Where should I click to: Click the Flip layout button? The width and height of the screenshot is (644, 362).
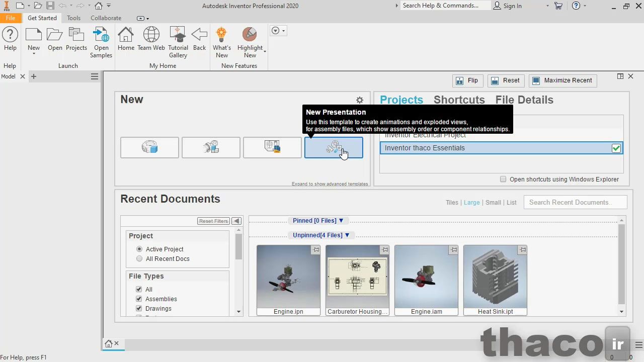(467, 80)
